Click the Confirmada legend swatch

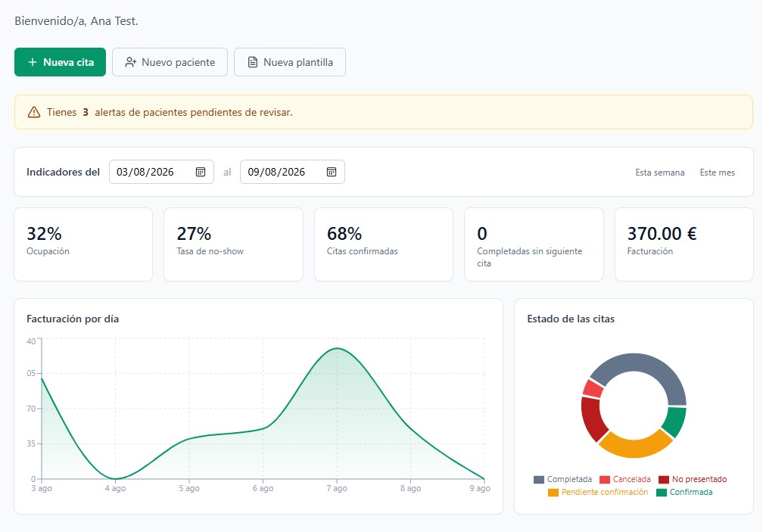pyautogui.click(x=662, y=493)
